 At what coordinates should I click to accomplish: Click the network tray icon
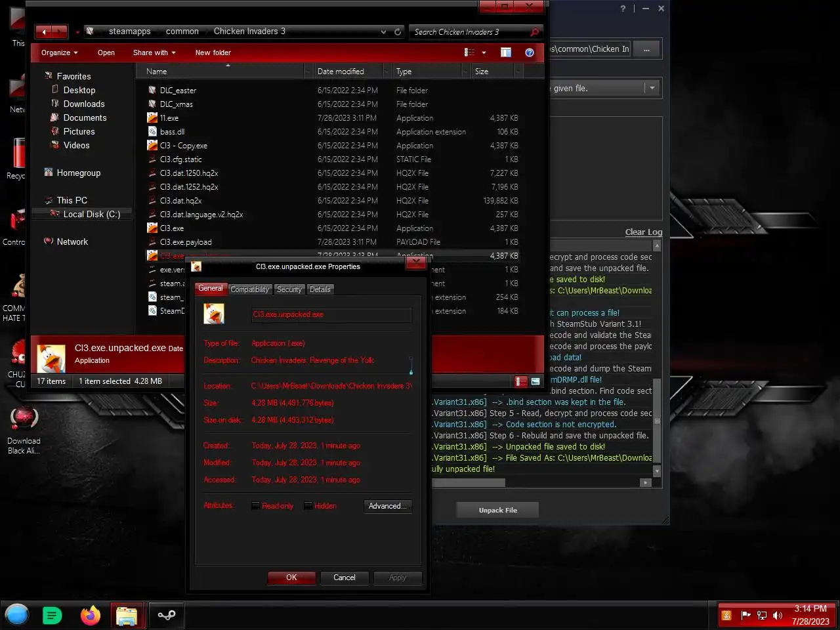[x=762, y=616]
